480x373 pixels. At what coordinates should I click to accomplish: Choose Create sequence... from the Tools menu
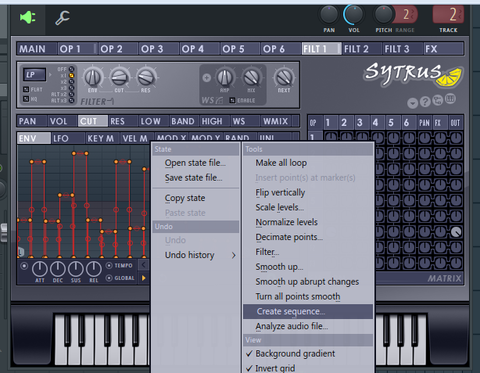308,311
